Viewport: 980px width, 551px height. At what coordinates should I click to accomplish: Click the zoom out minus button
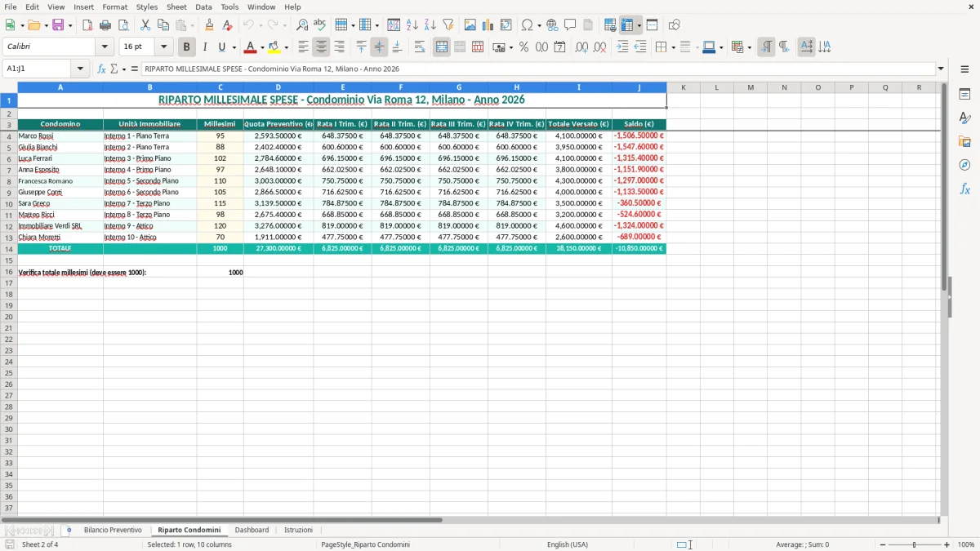click(x=883, y=544)
